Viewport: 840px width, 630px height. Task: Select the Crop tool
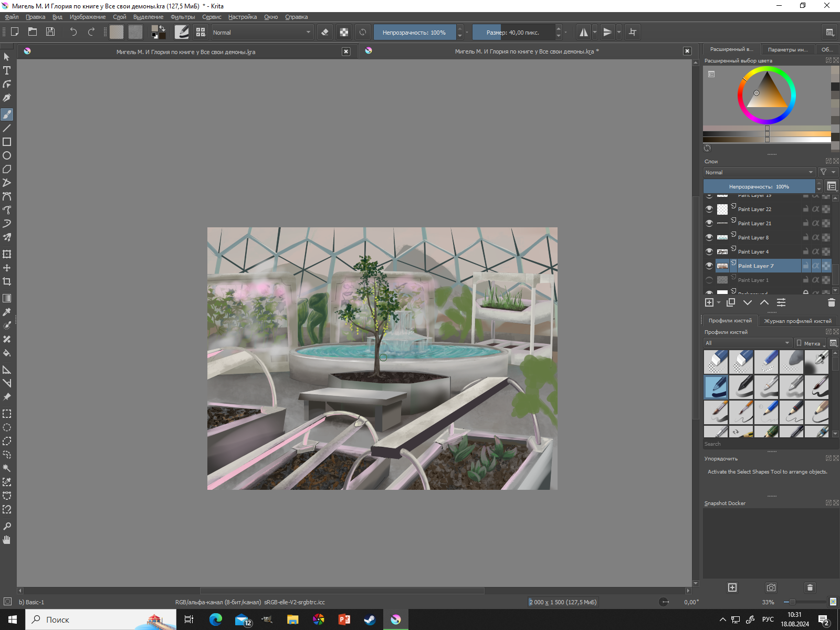click(7, 281)
